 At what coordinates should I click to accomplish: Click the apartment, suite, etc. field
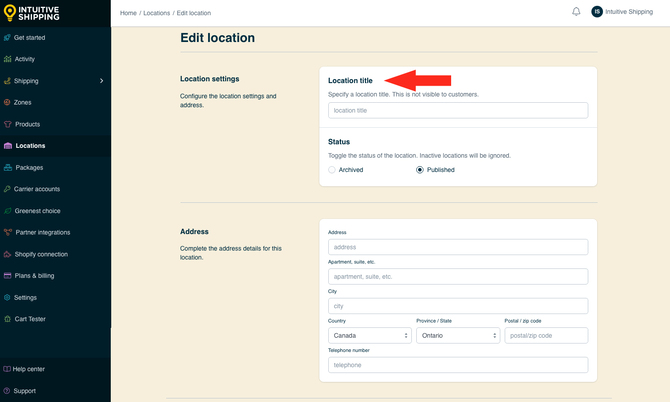[x=458, y=276]
